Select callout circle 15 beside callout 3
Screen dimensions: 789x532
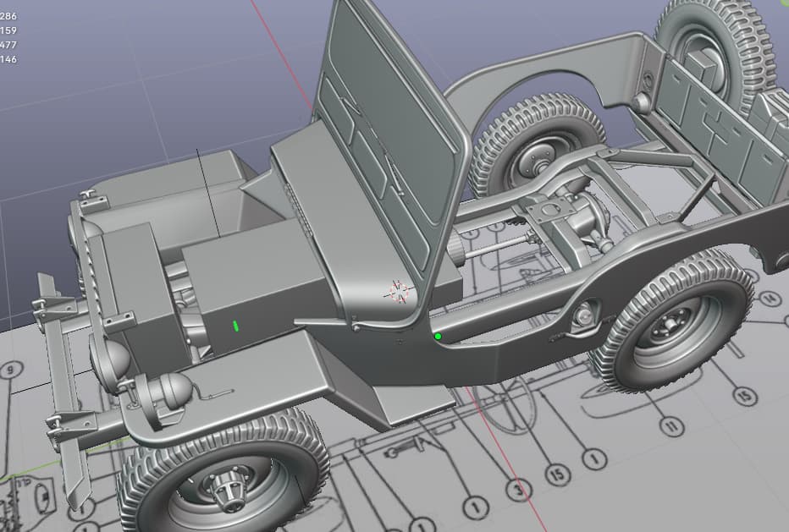pos(558,475)
